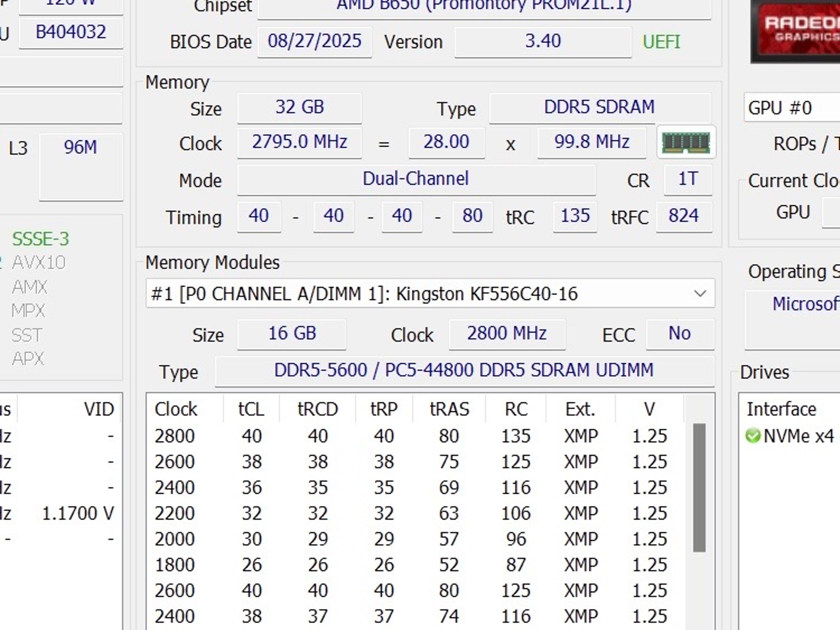The width and height of the screenshot is (840, 630).
Task: Click the tRP column header
Action: [x=384, y=409]
